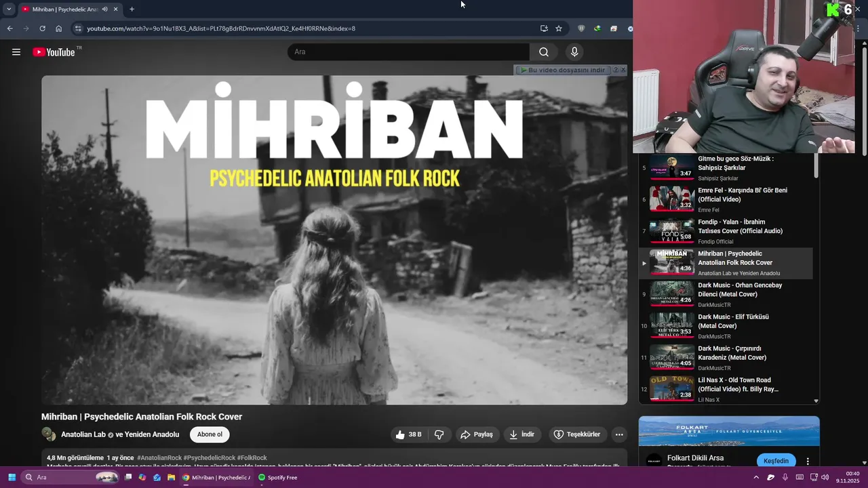Open 'Fondip - Yalan - İbrahim Tatlıses Cover'

[x=740, y=226]
